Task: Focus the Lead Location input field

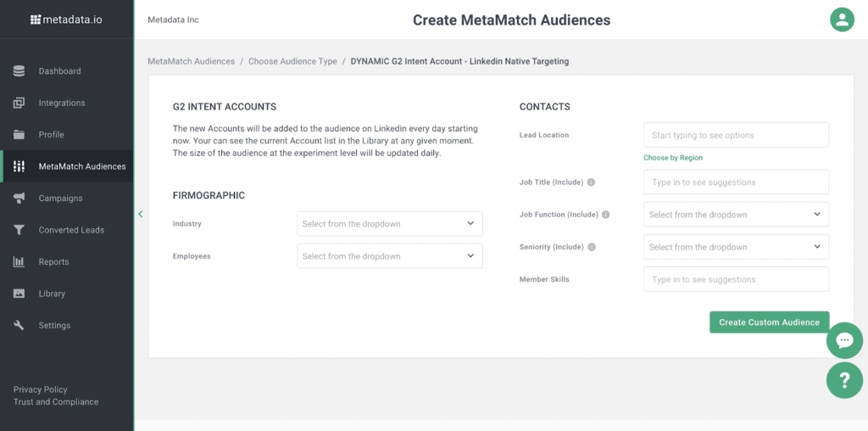Action: 737,135
